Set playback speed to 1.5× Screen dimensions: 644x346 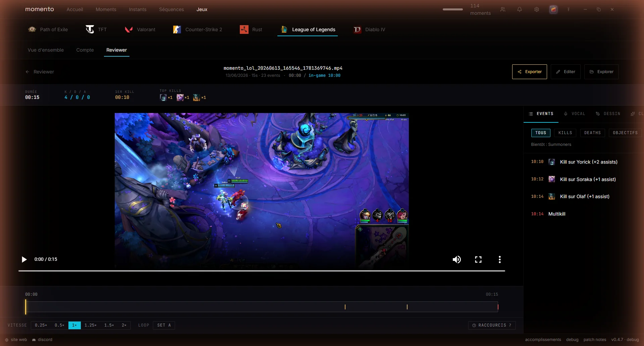[109, 325]
